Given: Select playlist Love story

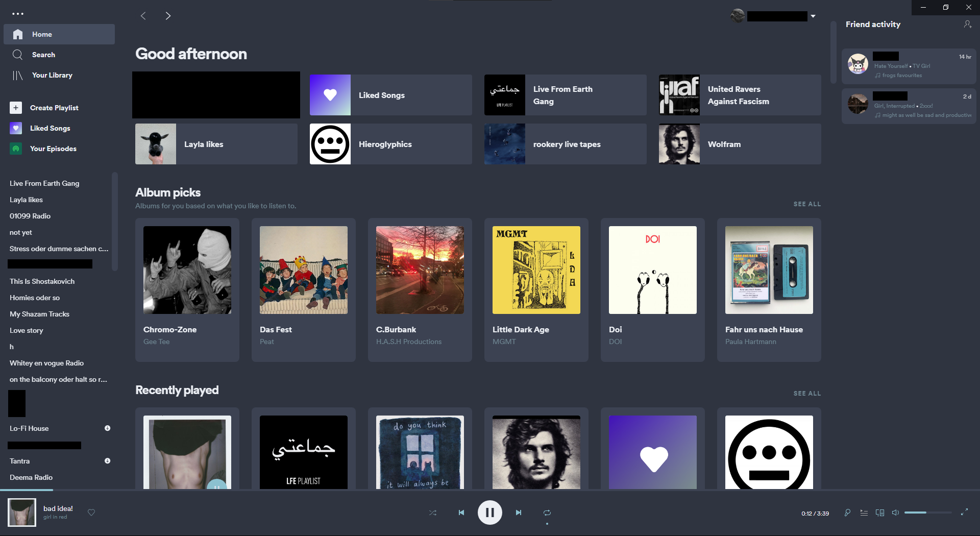Looking at the screenshot, I should click(x=27, y=330).
